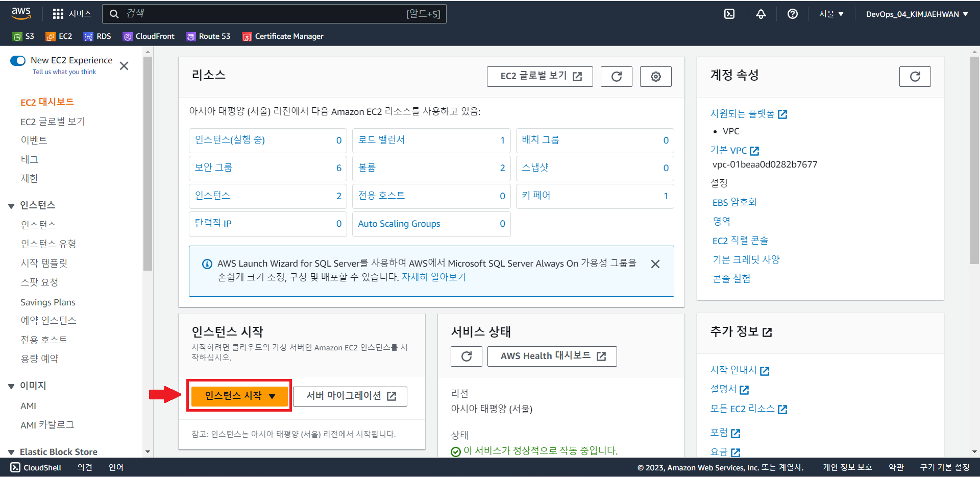Open the 추가 정보 external link icon

[767, 332]
